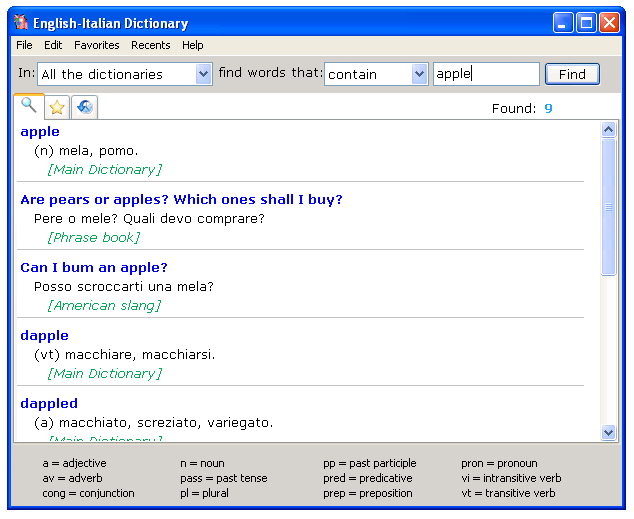Click the Find button
The width and height of the screenshot is (634, 519).
[572, 74]
